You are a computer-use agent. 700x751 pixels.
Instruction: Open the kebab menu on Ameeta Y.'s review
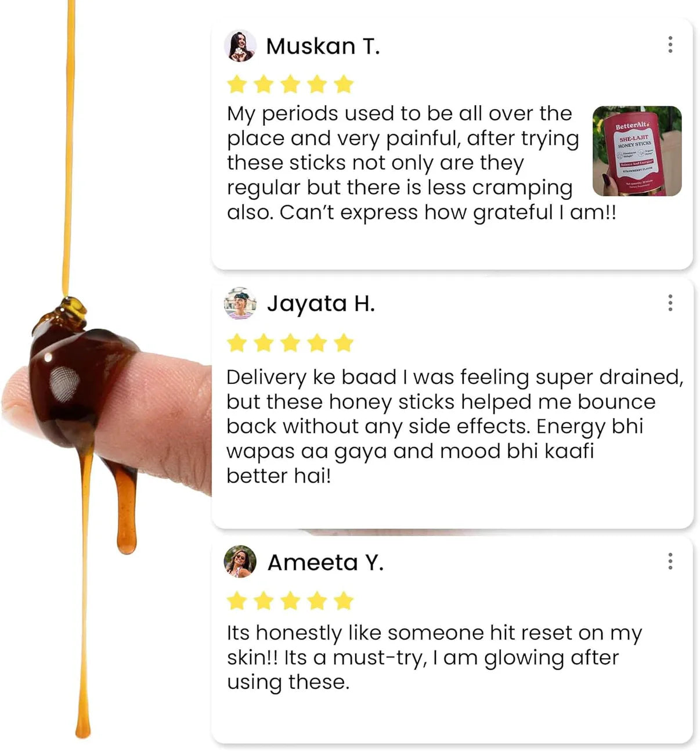point(670,561)
